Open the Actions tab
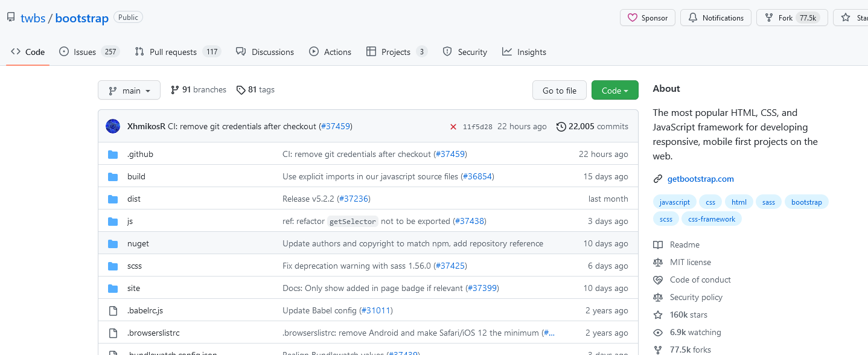Image resolution: width=868 pixels, height=355 pixels. 330,52
